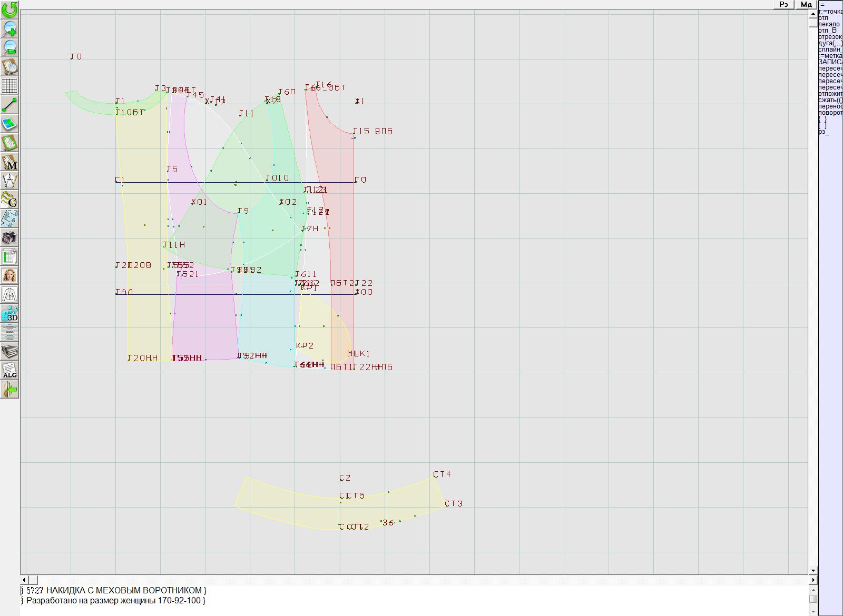
Task: Open the 3D view icon
Action: [x=9, y=313]
